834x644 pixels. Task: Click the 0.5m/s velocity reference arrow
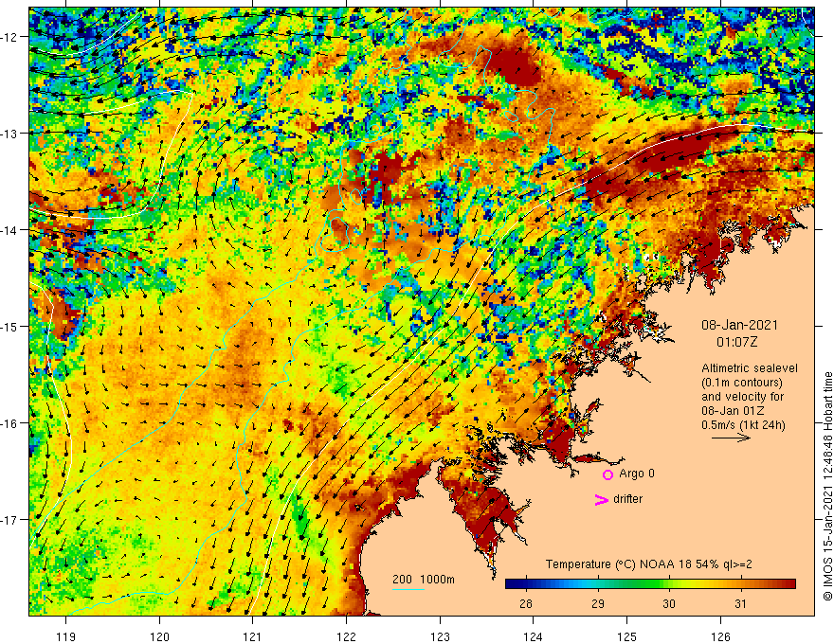(x=731, y=438)
